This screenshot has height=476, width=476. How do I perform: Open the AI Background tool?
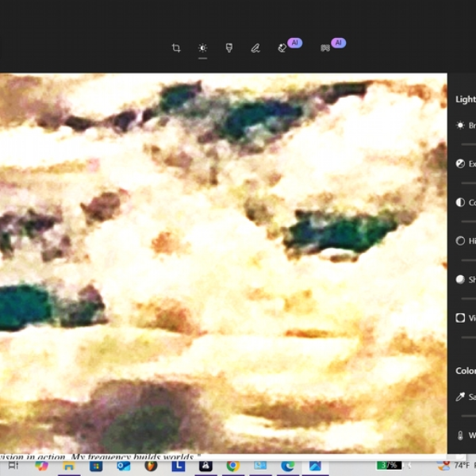[325, 48]
